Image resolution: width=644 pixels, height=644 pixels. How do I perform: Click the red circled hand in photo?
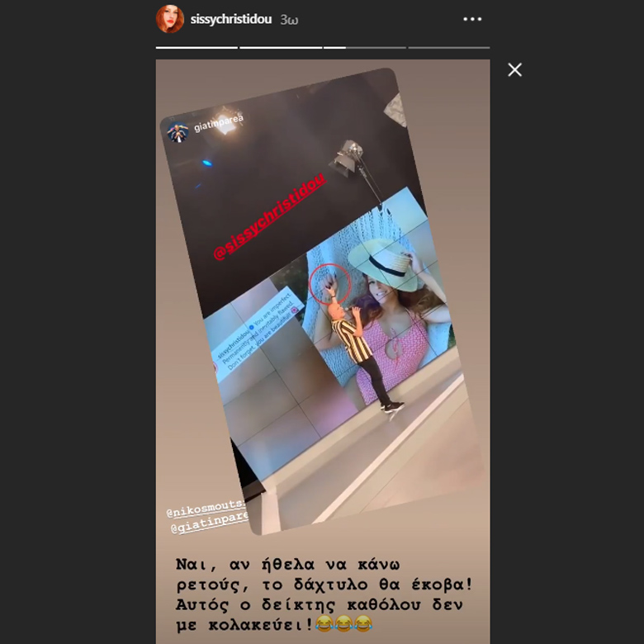329,284
